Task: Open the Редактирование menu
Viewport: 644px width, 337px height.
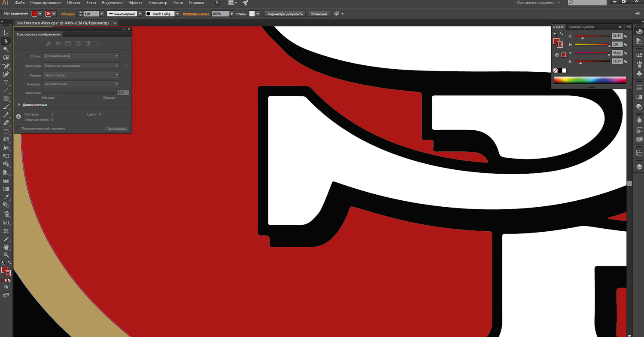Action: pos(46,3)
